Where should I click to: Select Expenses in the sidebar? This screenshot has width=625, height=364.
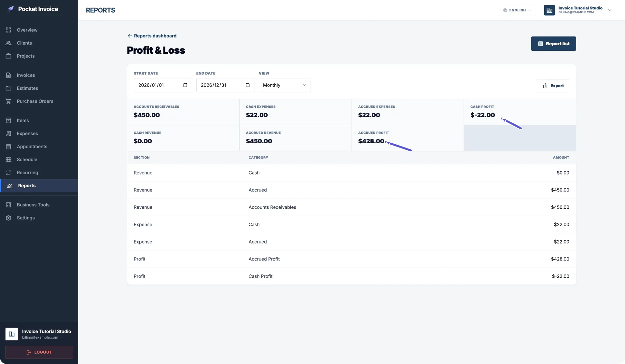click(39, 133)
